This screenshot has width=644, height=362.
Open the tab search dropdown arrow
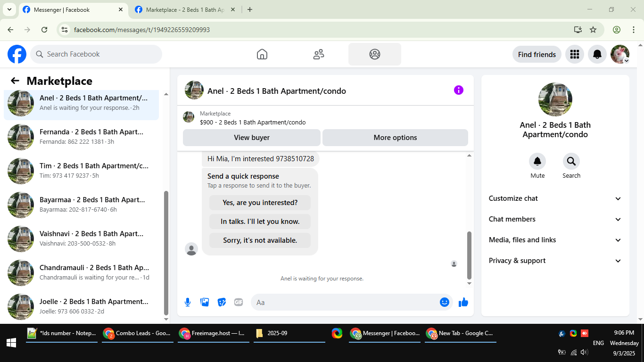coord(9,9)
